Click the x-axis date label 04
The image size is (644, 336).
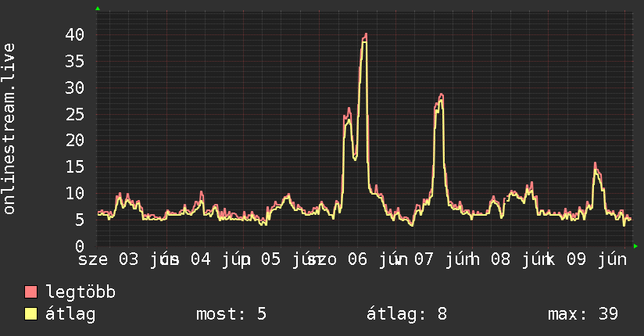pos(200,259)
